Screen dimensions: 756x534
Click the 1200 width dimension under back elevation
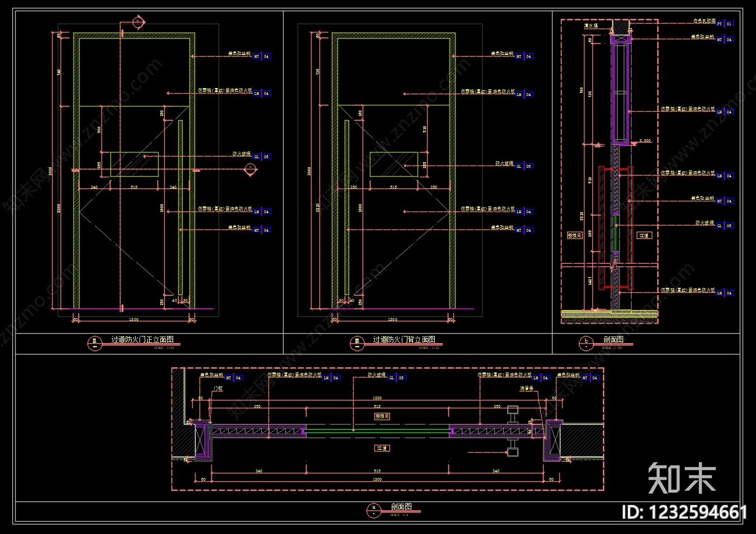pyautogui.click(x=393, y=319)
